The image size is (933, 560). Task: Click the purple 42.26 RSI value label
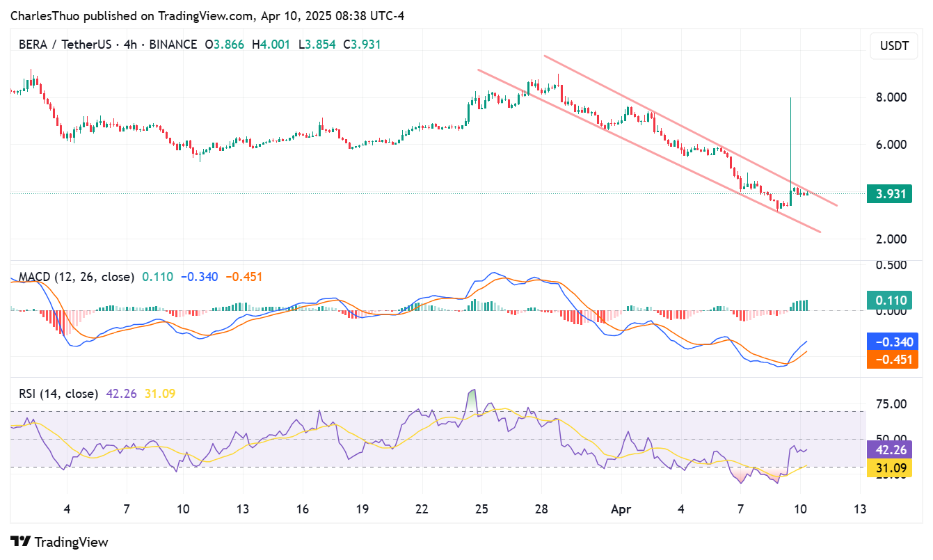889,450
